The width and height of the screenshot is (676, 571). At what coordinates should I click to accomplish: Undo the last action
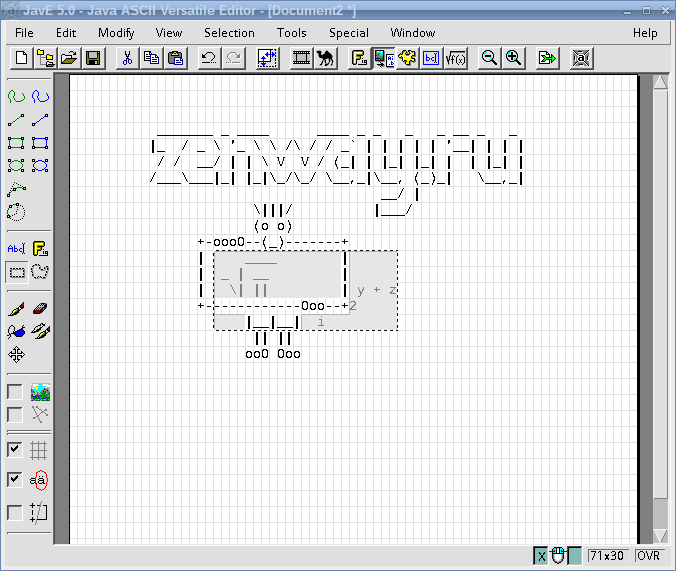[x=209, y=58]
